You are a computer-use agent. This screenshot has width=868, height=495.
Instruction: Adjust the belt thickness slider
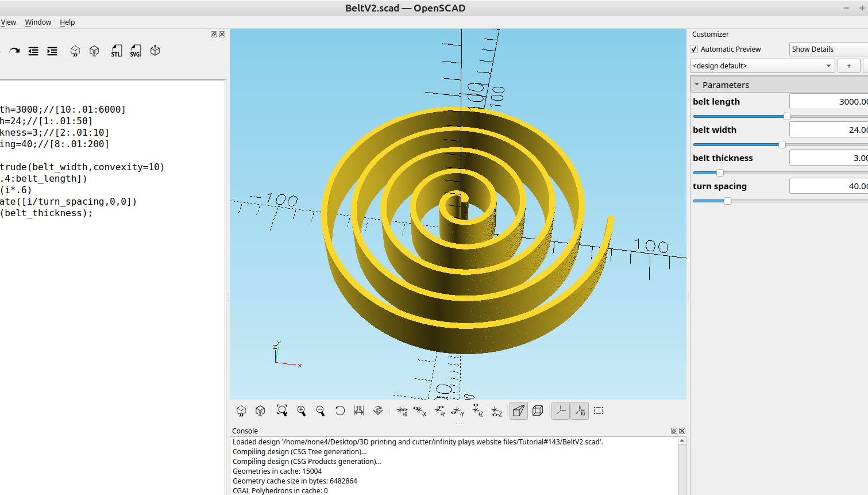coord(719,172)
